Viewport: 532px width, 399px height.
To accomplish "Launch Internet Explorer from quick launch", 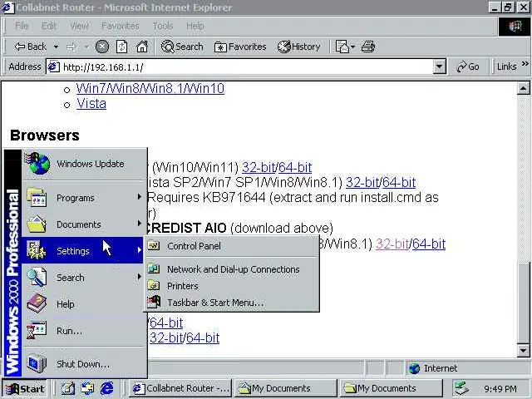I will 106,388.
